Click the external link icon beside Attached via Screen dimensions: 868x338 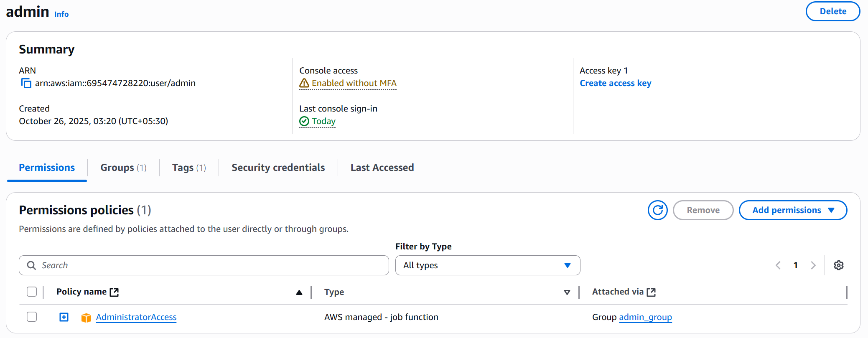pyautogui.click(x=651, y=292)
